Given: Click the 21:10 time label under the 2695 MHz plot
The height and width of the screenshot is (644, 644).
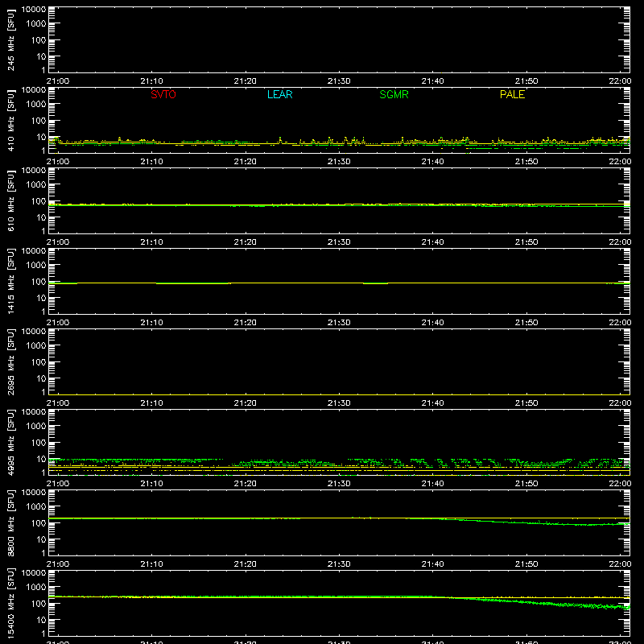Looking at the screenshot, I should 151,403.
